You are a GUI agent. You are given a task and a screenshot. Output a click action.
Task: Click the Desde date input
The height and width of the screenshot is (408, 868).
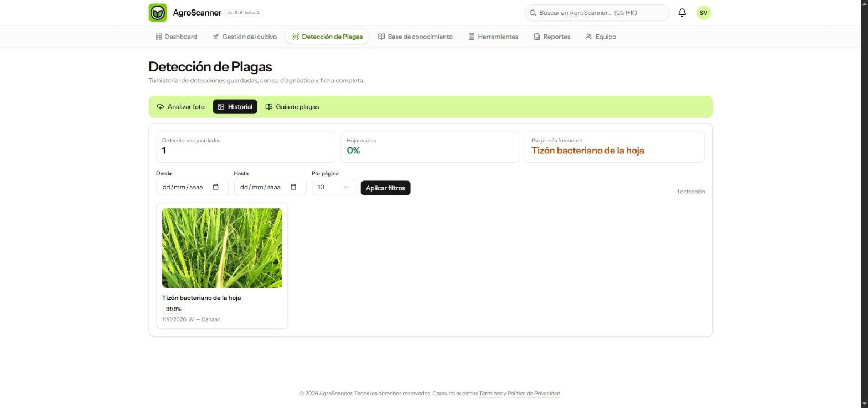[x=192, y=187]
